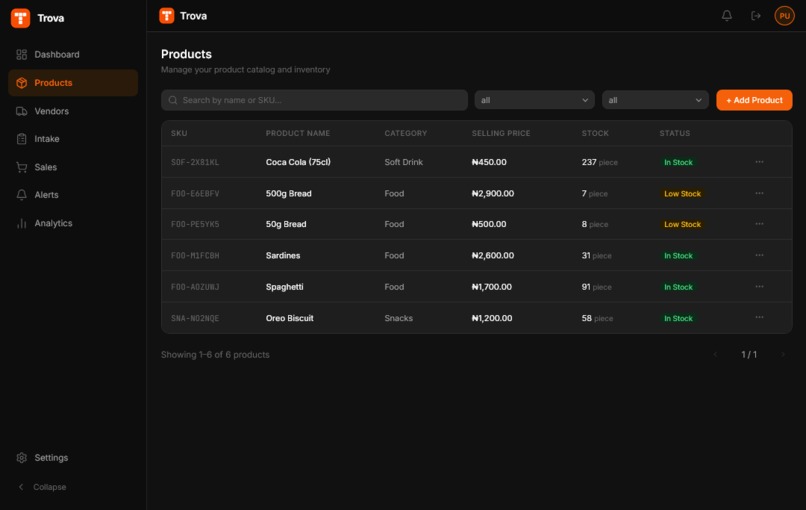Click stock value 237 piece
The image size is (806, 510).
pyautogui.click(x=599, y=162)
